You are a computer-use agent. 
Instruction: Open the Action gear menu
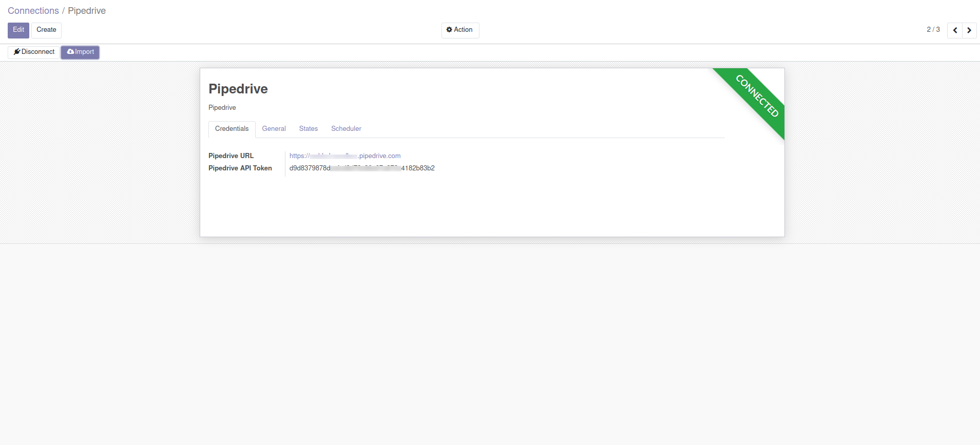pos(460,30)
